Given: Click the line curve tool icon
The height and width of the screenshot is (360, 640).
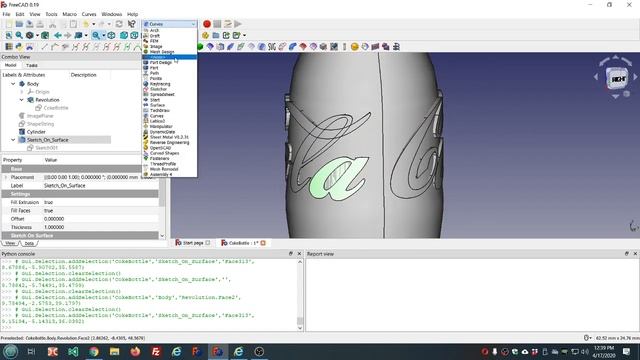Looking at the screenshot, I should (x=44, y=47).
